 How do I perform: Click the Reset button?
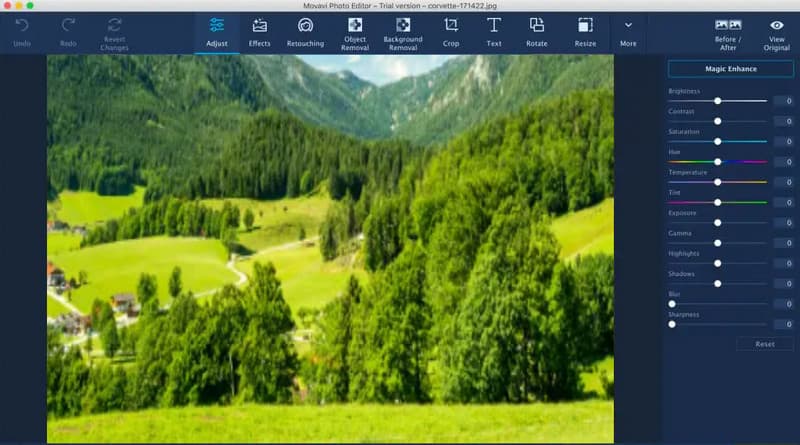click(x=765, y=344)
